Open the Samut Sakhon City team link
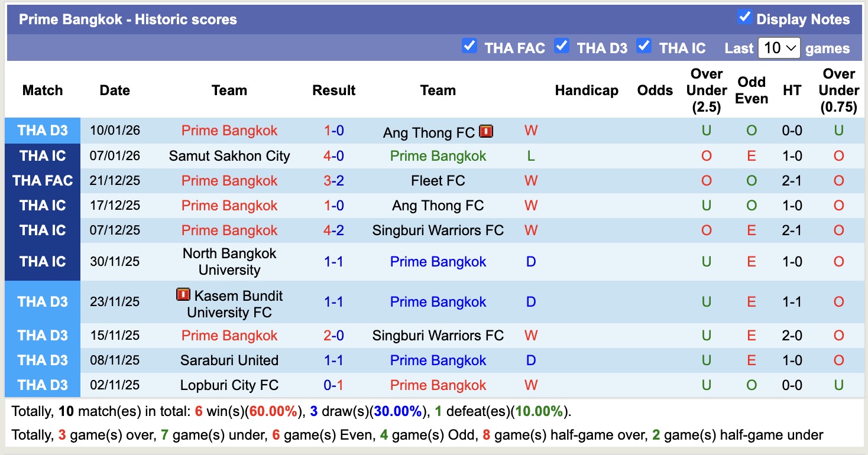This screenshot has height=455, width=868. 229,155
